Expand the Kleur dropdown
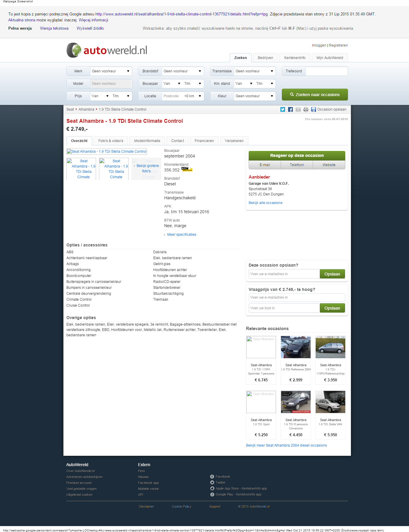Image resolution: width=409 pixels, height=532 pixels. point(254,96)
